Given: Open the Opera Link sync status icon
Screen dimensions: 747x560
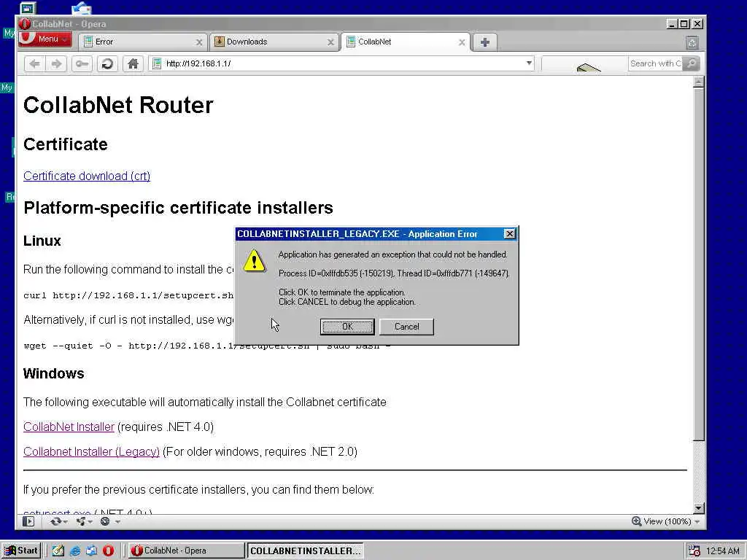Looking at the screenshot, I should pyautogui.click(x=55, y=521).
